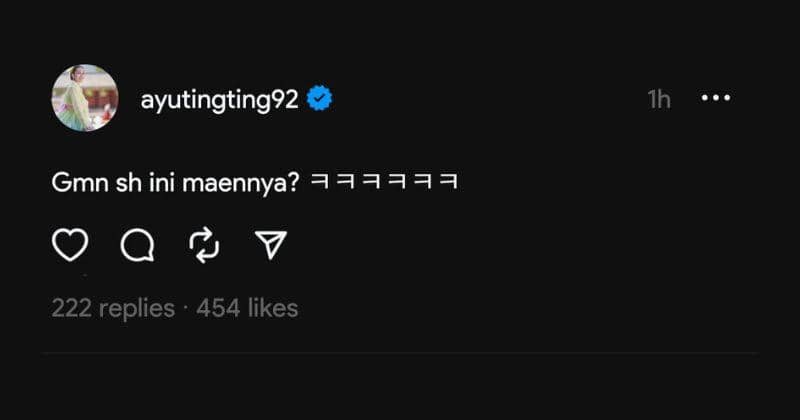The image size is (800, 420).
Task: Click the blue verified badge
Action: pos(320,100)
